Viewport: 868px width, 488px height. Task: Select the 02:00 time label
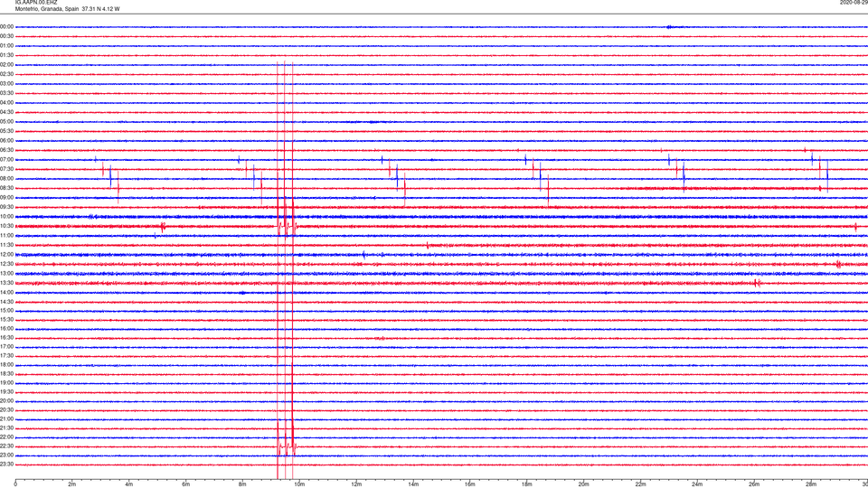click(x=6, y=65)
